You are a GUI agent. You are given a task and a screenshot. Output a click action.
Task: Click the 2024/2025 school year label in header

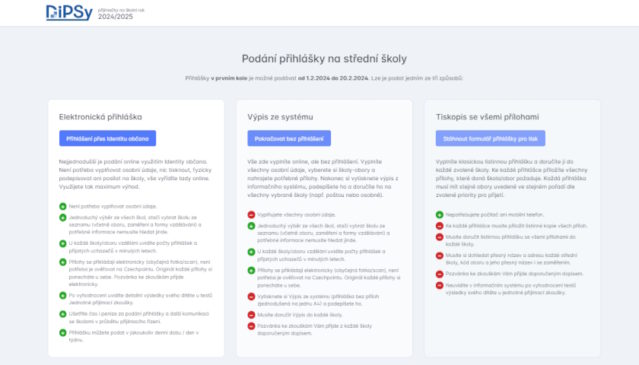115,17
